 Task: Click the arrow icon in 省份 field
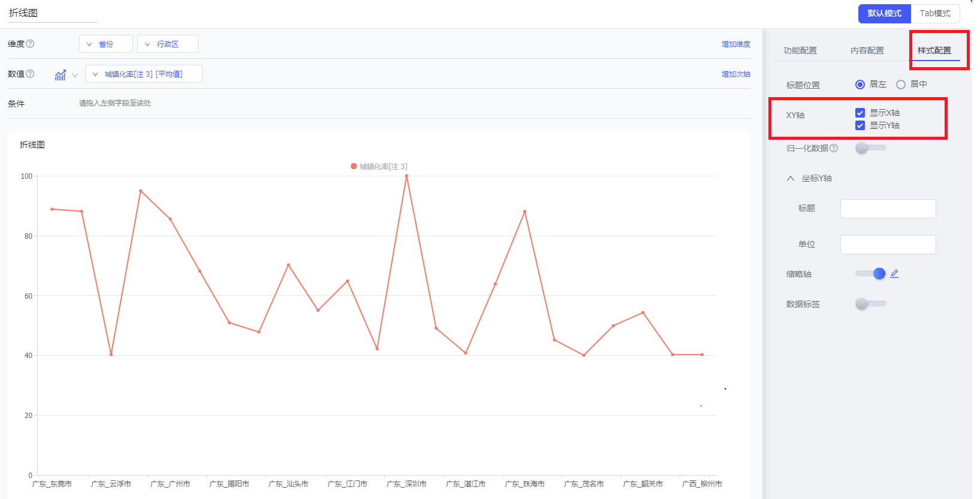pyautogui.click(x=89, y=44)
